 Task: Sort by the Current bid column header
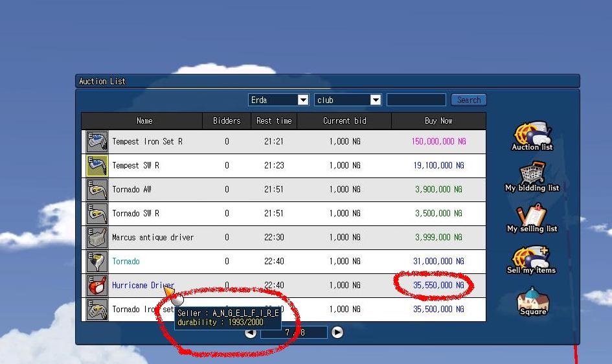click(345, 120)
